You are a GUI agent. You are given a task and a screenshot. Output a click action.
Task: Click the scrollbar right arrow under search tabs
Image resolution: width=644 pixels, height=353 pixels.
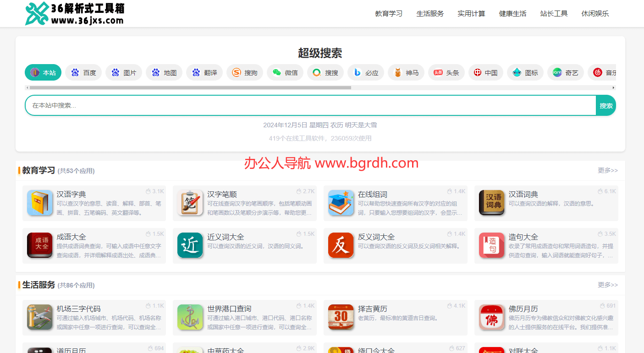pos(613,87)
